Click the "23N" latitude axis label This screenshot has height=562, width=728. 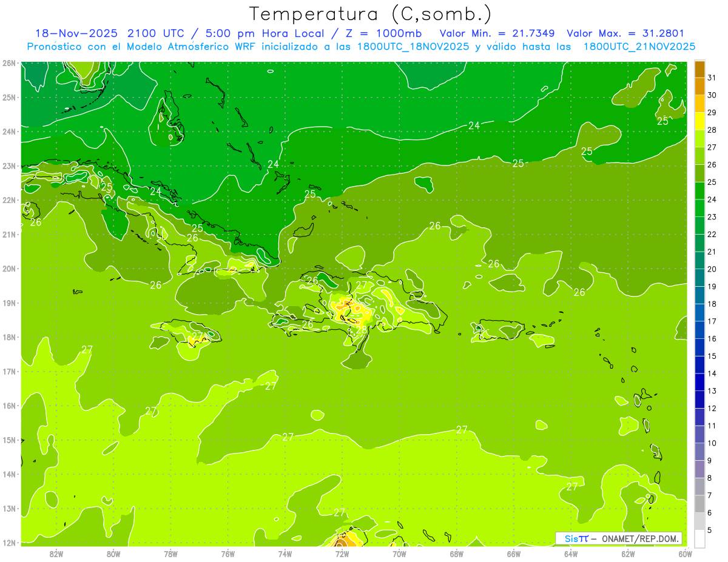click(8, 166)
